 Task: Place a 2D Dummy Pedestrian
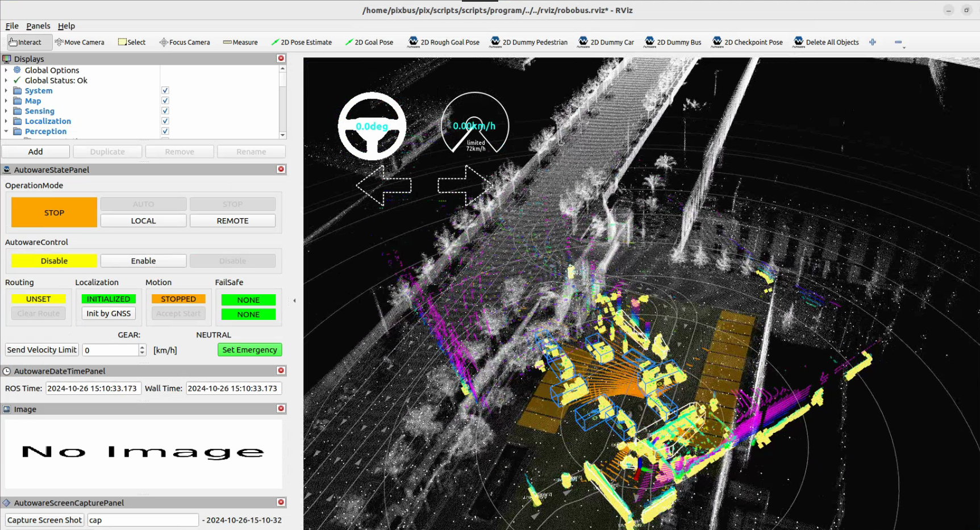529,42
